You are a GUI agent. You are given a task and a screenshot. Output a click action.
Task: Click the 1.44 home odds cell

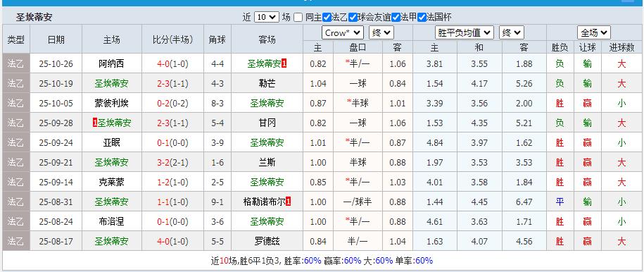[434, 202]
